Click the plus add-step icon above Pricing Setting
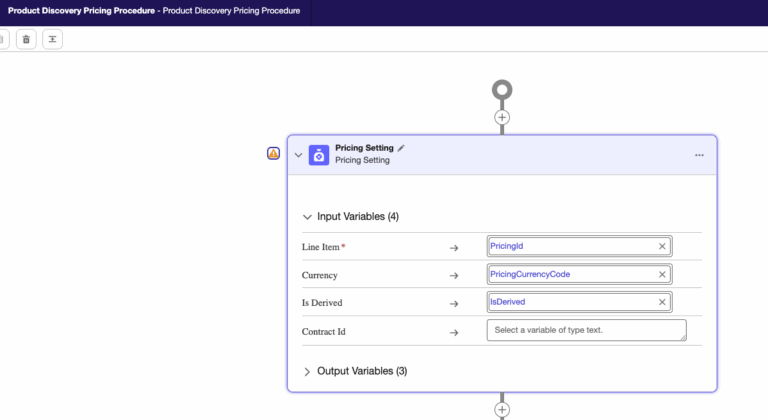The image size is (768, 420). tap(502, 117)
